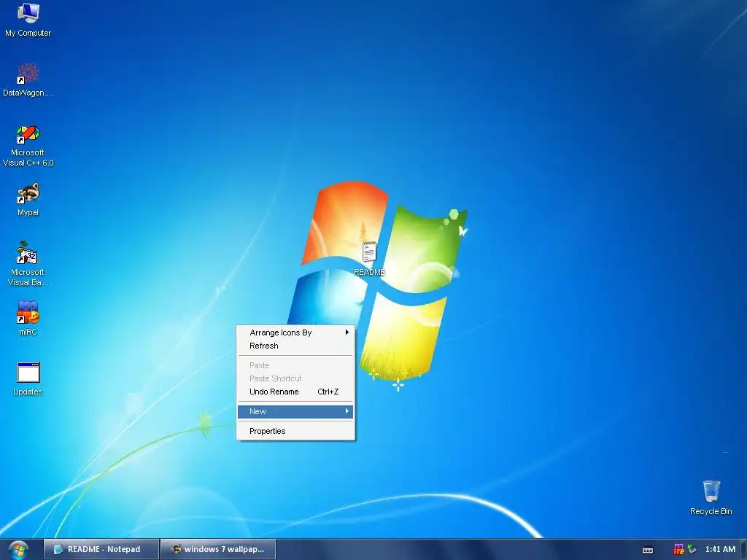Choose Refresh from context menu
747x560 pixels.
point(295,346)
